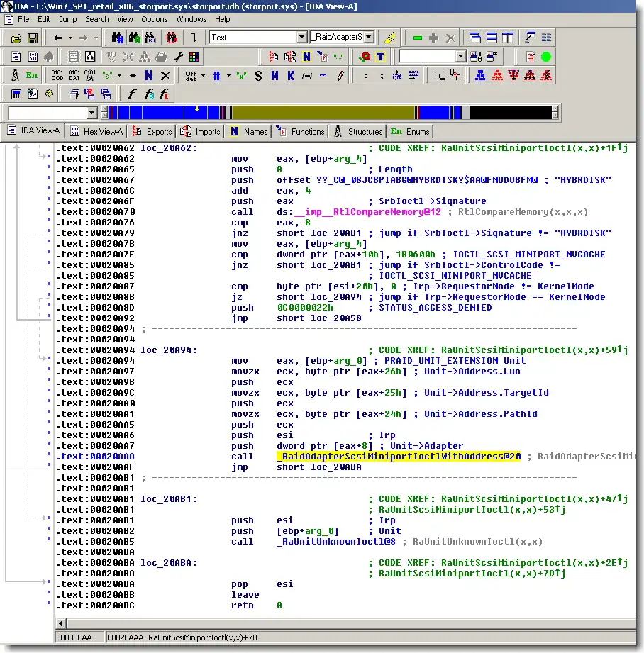Screen dimensions: 644x653
Task: Switch to the Imports tab
Action: (201, 132)
